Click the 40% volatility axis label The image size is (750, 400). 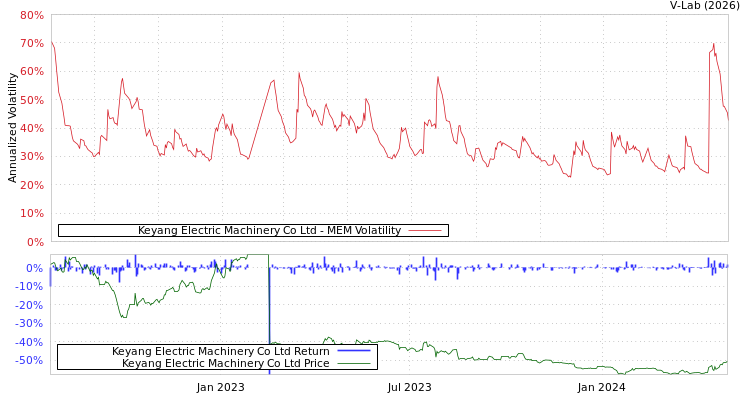(31, 129)
